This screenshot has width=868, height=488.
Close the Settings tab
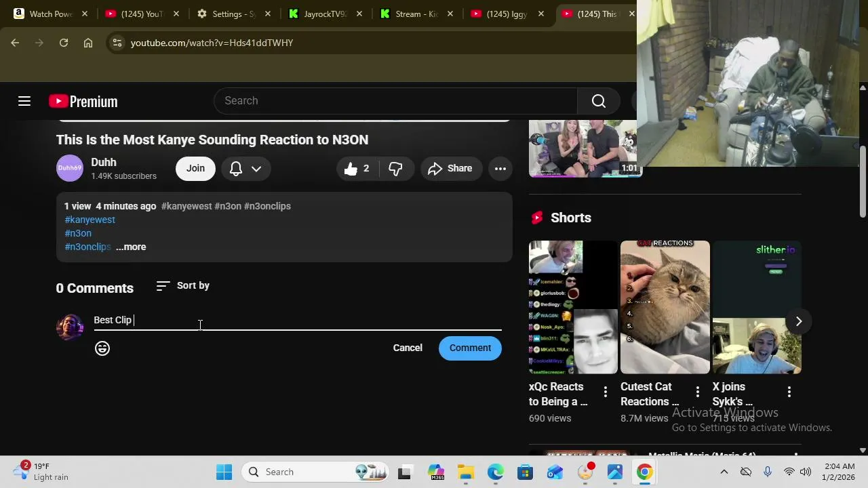coord(267,14)
